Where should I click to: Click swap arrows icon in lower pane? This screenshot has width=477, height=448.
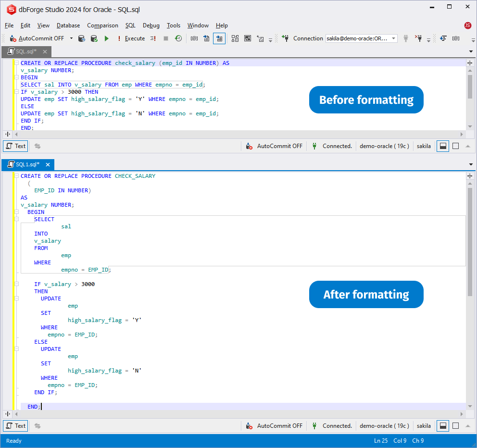tap(38, 426)
